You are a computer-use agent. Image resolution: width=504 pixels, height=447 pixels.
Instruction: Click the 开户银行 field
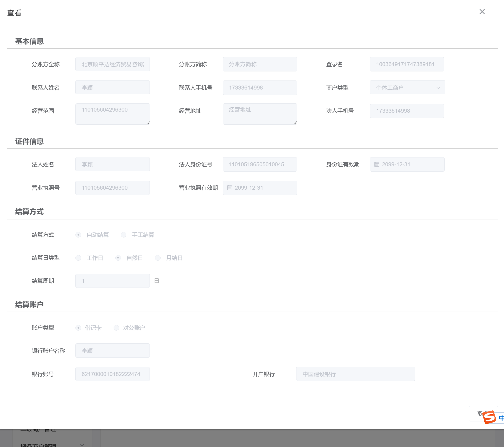click(x=355, y=374)
